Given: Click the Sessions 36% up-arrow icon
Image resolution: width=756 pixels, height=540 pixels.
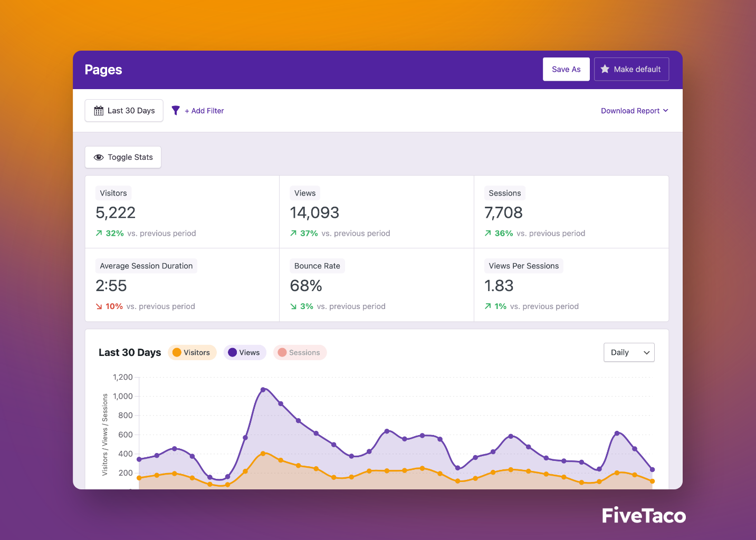Looking at the screenshot, I should coord(488,233).
